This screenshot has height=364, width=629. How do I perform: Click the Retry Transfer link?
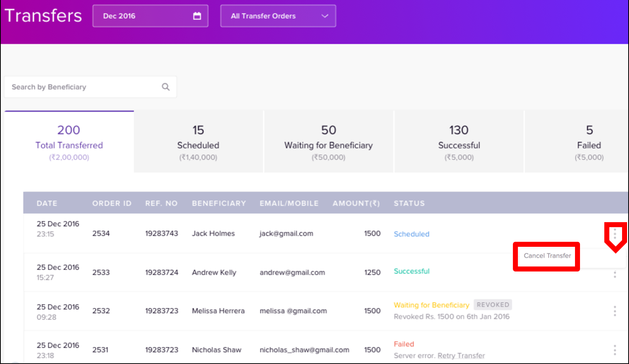[x=461, y=356]
